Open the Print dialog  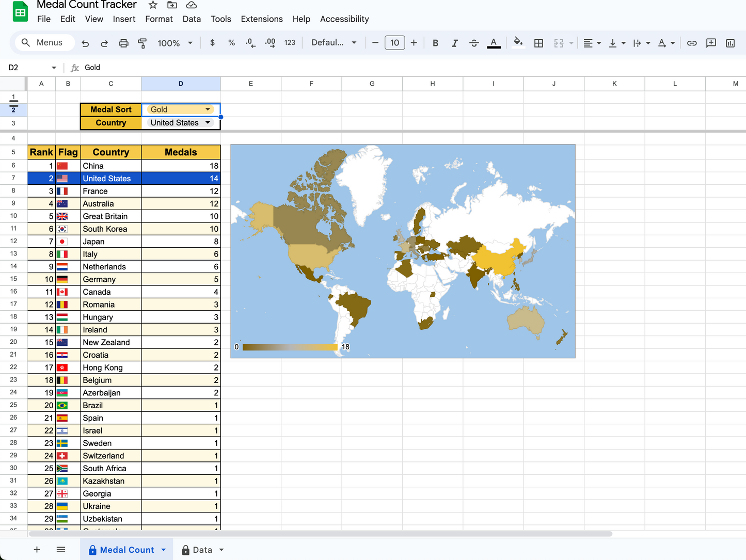coord(123,43)
